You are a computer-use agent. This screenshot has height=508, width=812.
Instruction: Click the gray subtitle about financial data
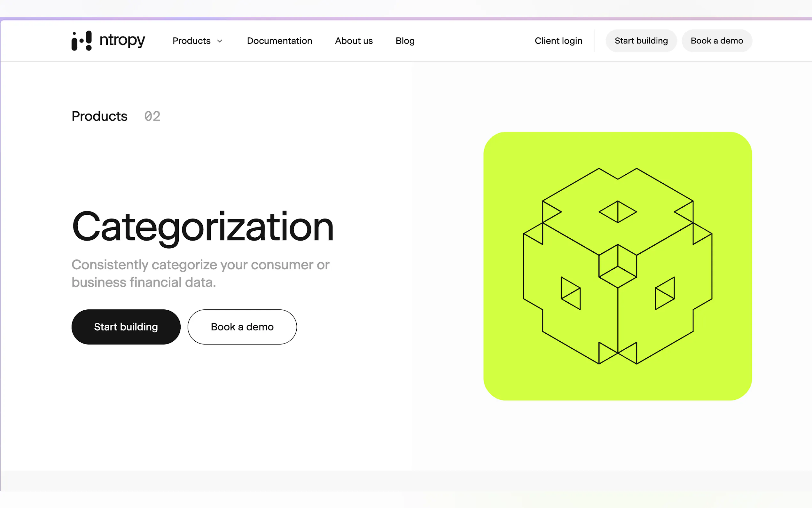pyautogui.click(x=200, y=274)
